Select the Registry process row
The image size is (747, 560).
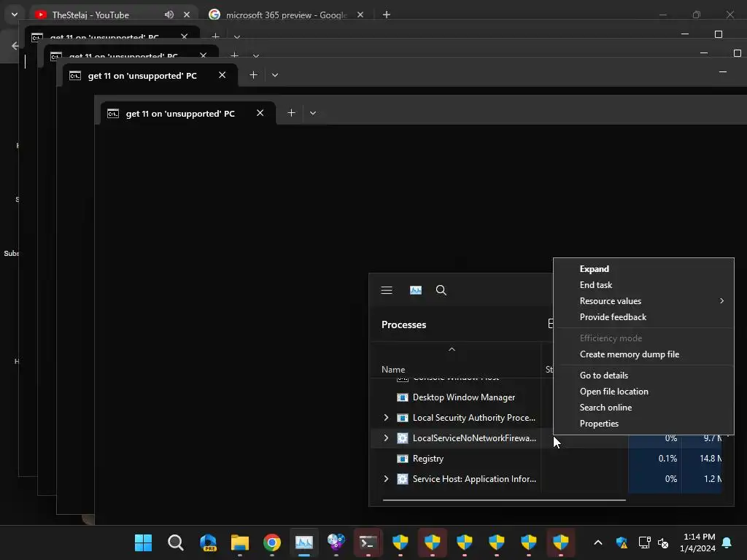coord(546,459)
